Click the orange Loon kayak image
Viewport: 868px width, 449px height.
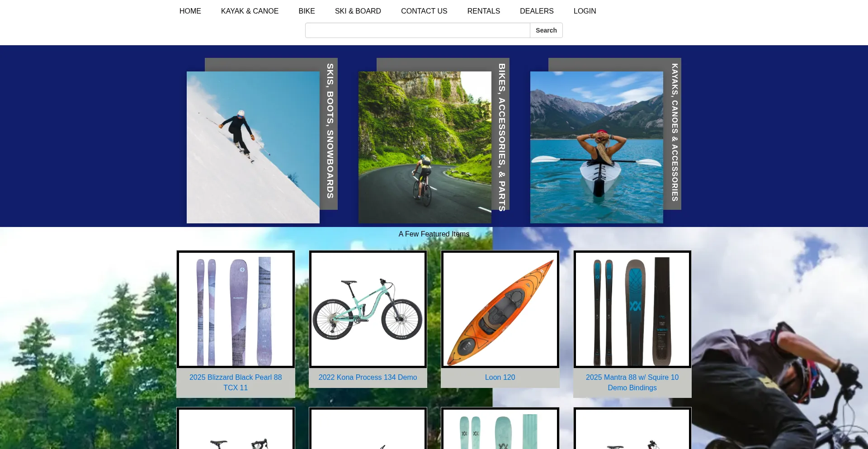click(500, 309)
